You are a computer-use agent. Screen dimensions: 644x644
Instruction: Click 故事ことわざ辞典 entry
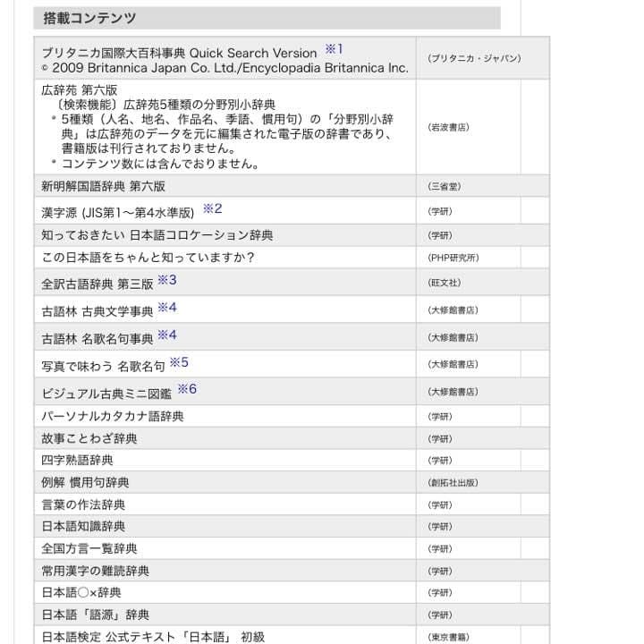click(89, 438)
